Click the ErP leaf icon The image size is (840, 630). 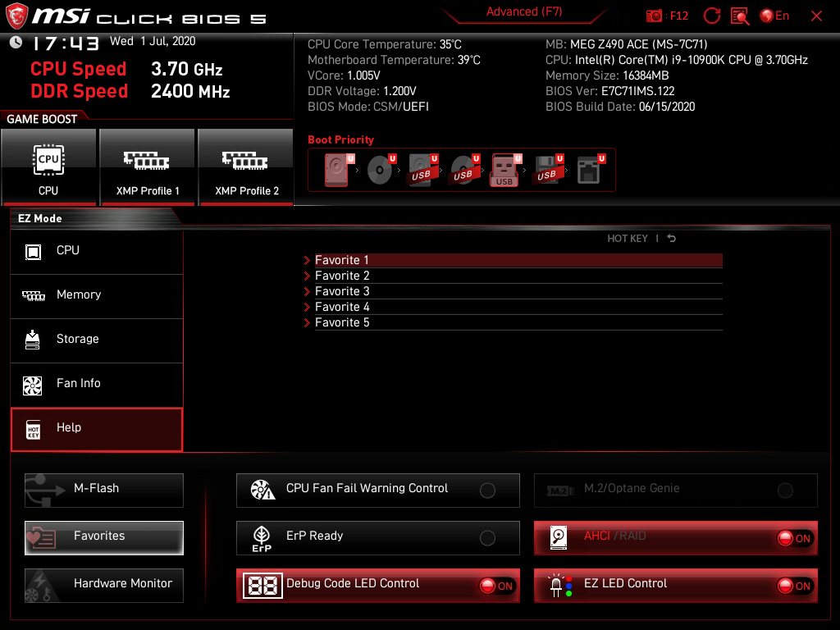click(262, 538)
